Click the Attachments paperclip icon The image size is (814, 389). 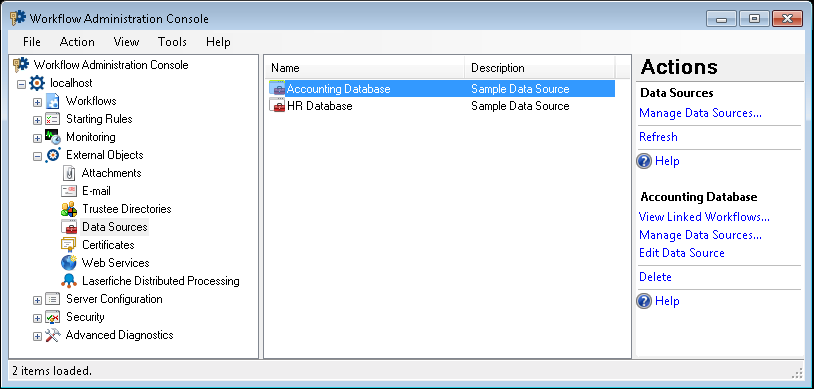pyautogui.click(x=69, y=173)
